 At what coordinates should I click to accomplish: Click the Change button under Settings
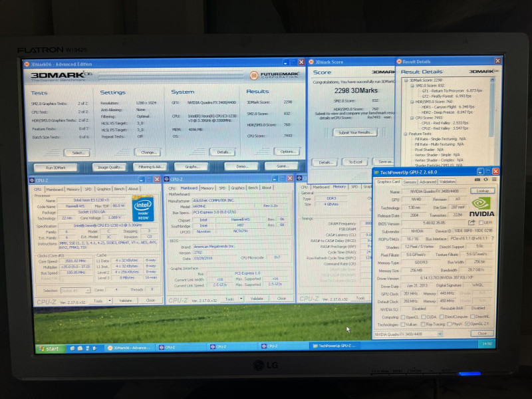pos(148,152)
